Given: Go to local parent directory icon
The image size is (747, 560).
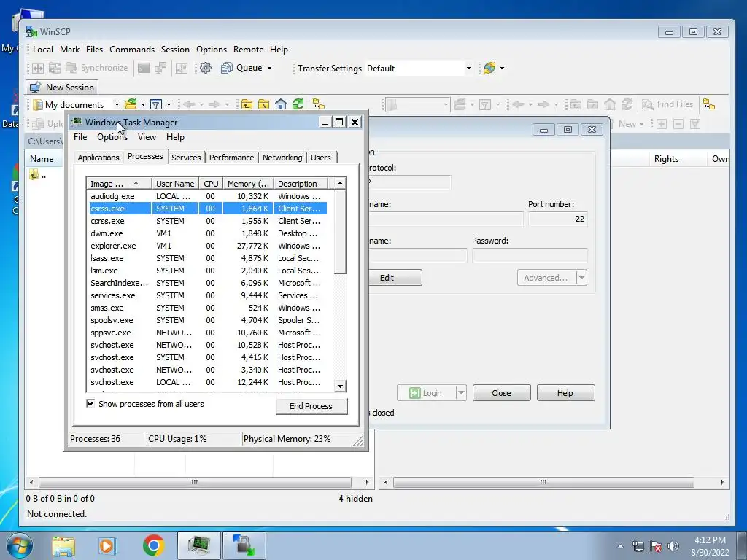Looking at the screenshot, I should (x=247, y=104).
